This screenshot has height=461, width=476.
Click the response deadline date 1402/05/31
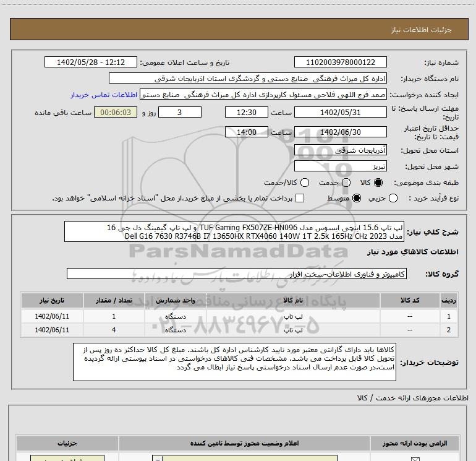click(340, 112)
